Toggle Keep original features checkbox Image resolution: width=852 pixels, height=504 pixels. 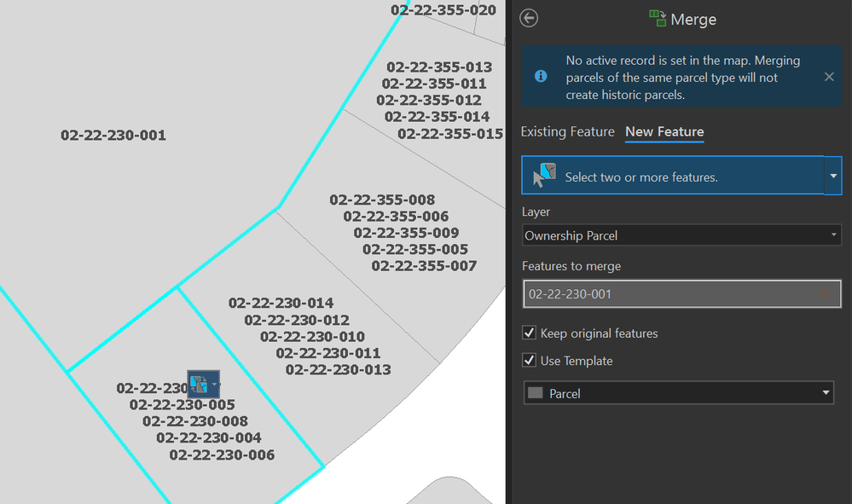(530, 333)
